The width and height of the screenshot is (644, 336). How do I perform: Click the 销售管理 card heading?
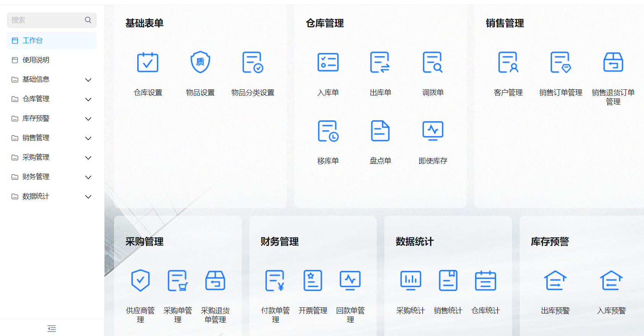click(505, 23)
